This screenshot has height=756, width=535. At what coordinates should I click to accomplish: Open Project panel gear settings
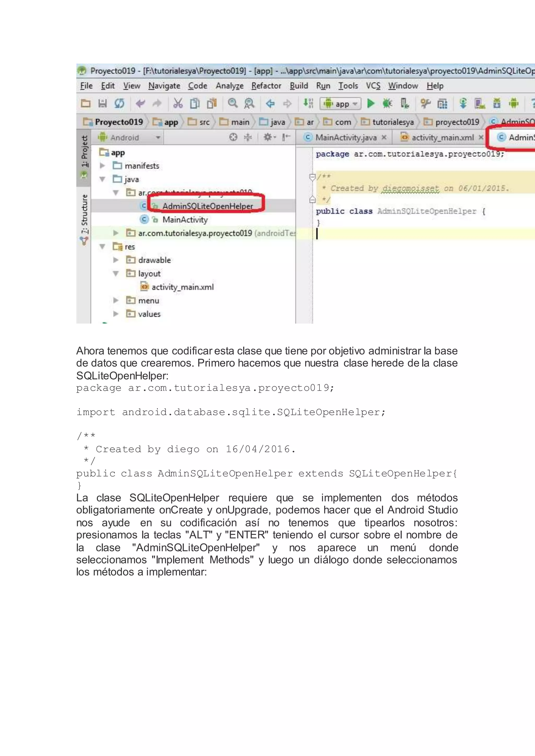270,137
